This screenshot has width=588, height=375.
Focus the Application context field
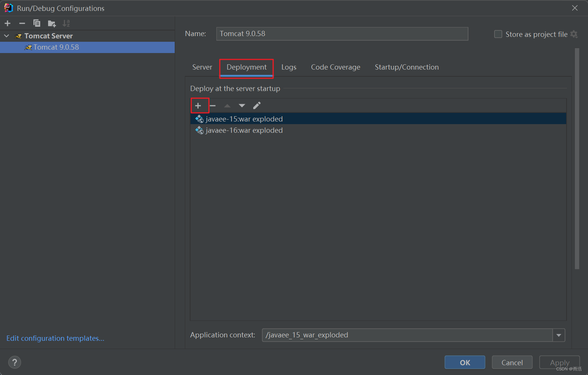(407, 335)
